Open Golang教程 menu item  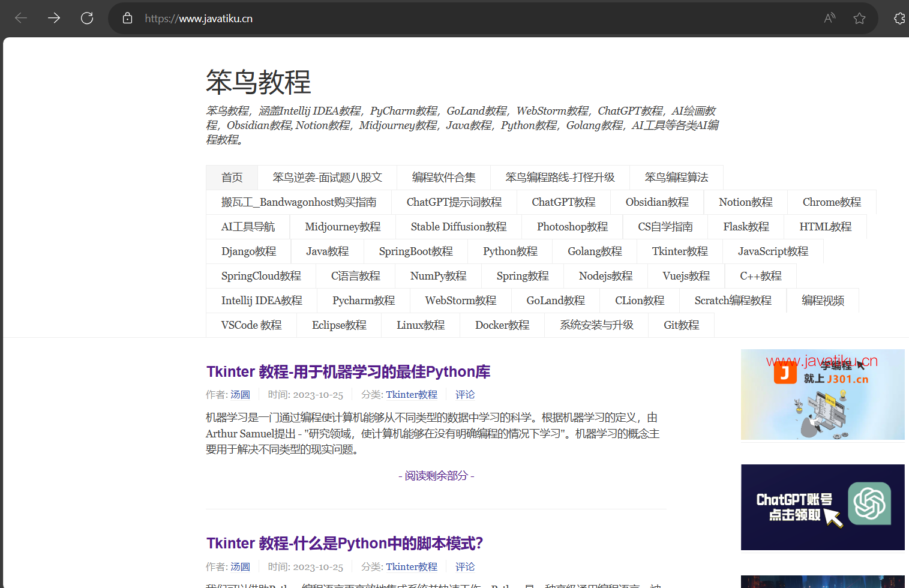point(595,251)
